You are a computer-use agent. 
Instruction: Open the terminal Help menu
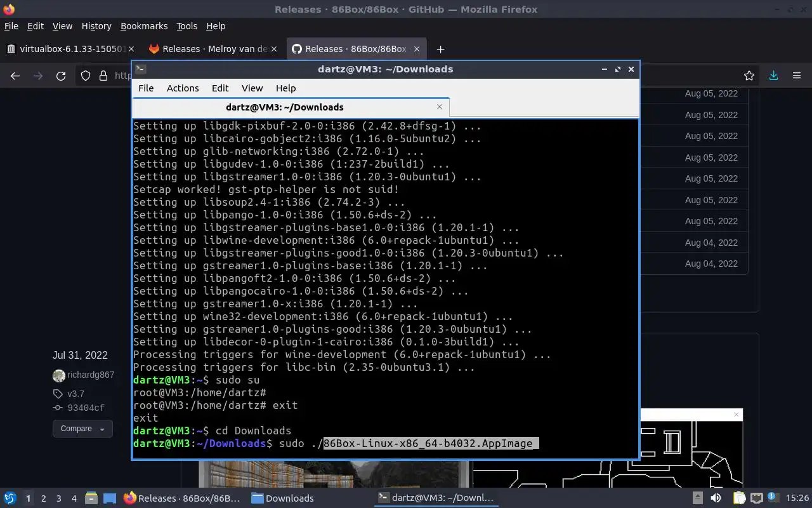point(285,88)
